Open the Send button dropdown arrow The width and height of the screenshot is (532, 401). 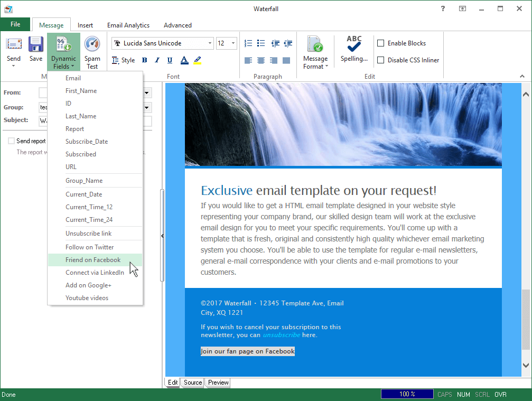pos(14,66)
